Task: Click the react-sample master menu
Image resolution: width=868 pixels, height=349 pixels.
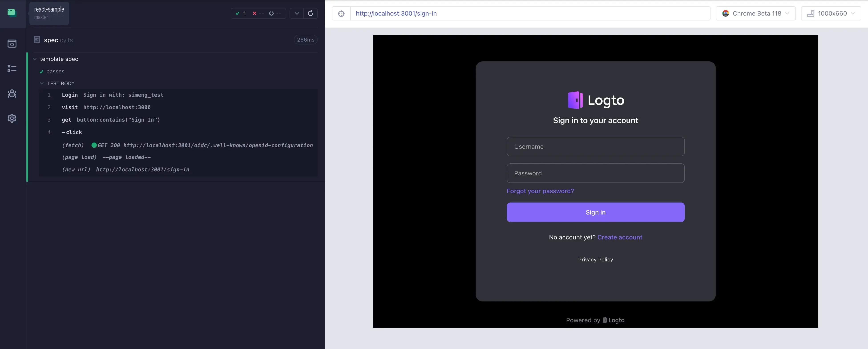Action: tap(49, 13)
